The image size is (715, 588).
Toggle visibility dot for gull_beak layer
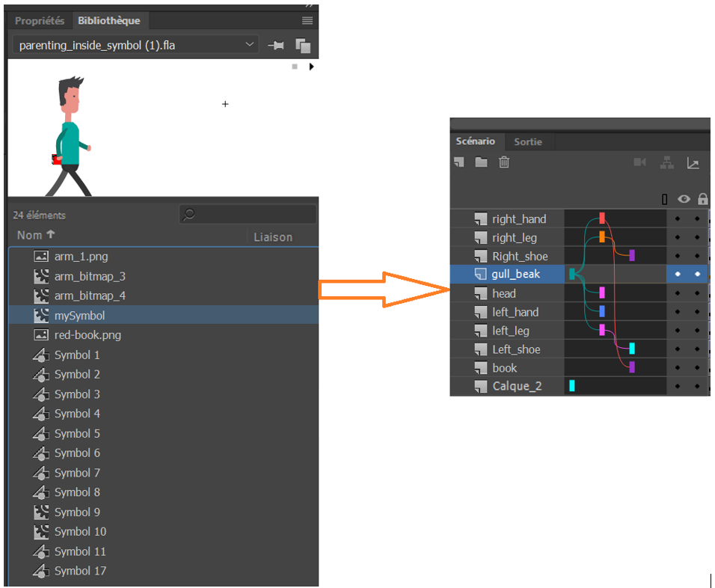click(678, 274)
